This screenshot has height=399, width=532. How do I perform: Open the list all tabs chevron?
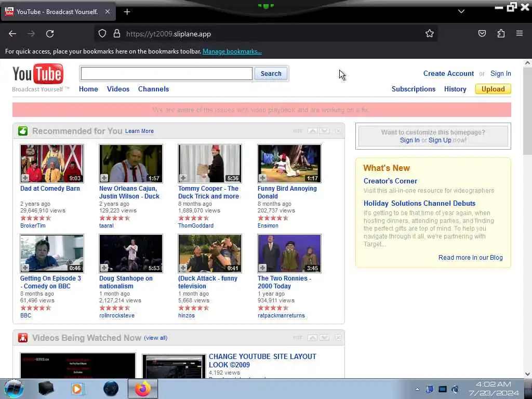pos(461,11)
